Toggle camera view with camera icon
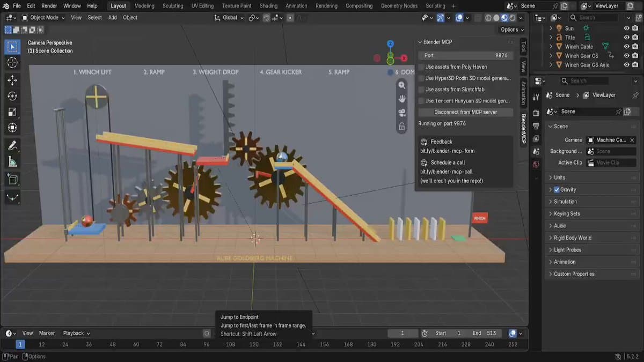 pyautogui.click(x=401, y=113)
